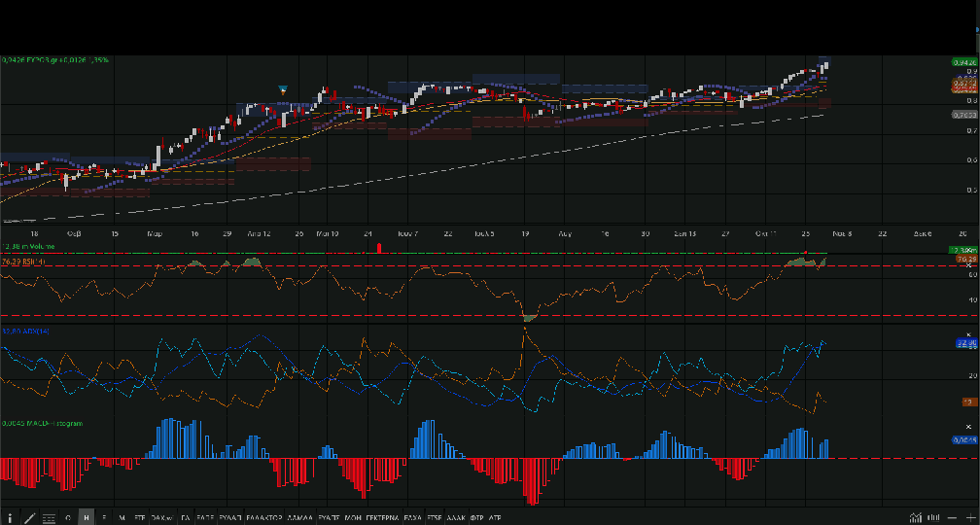Close the RSI panel with its X
This screenshot has height=525, width=980.
pyautogui.click(x=969, y=265)
